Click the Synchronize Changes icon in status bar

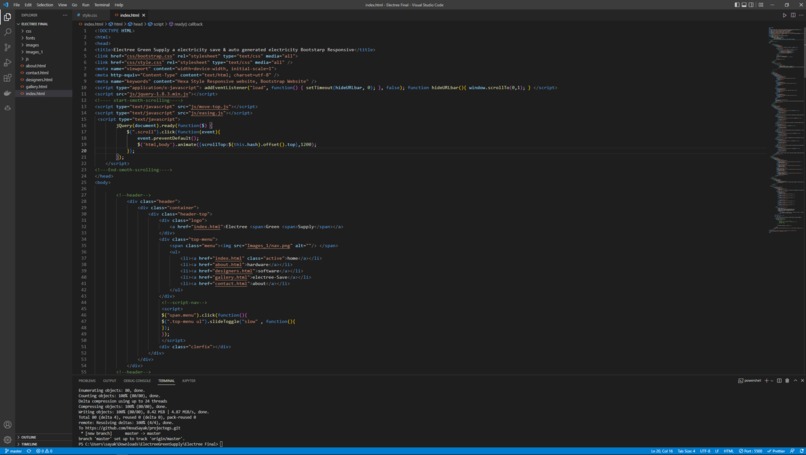[x=29, y=451]
